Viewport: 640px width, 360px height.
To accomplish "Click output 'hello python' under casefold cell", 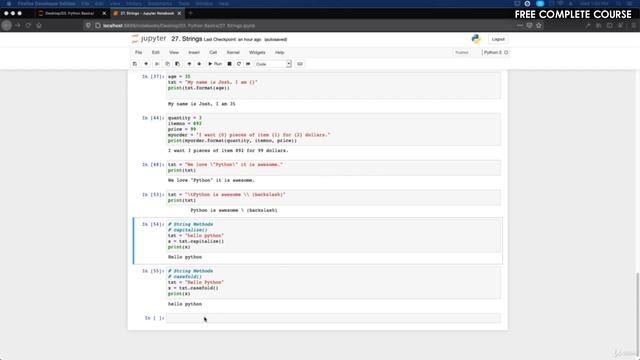I will 185,304.
